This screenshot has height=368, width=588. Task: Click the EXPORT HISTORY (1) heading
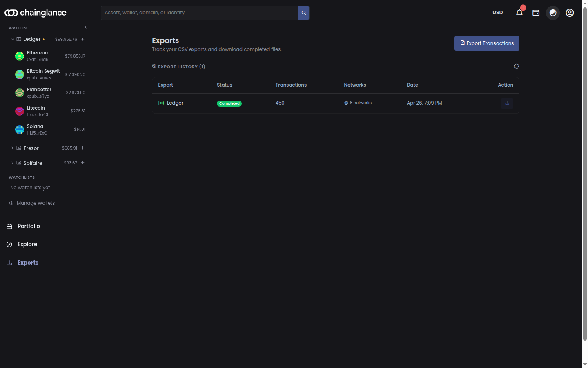click(182, 67)
